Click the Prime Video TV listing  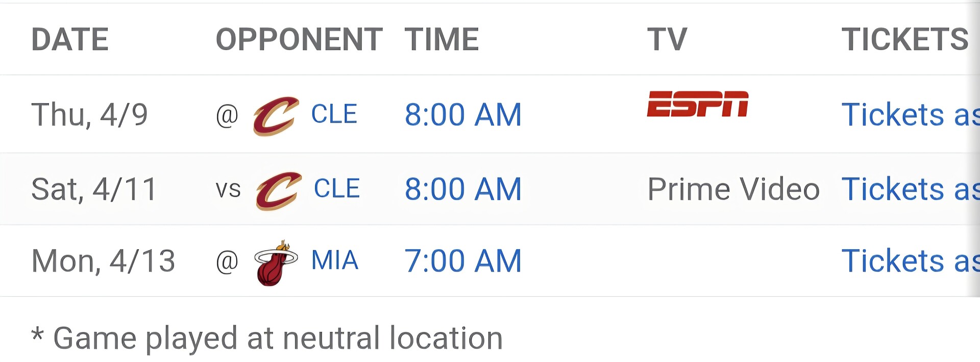pos(733,189)
